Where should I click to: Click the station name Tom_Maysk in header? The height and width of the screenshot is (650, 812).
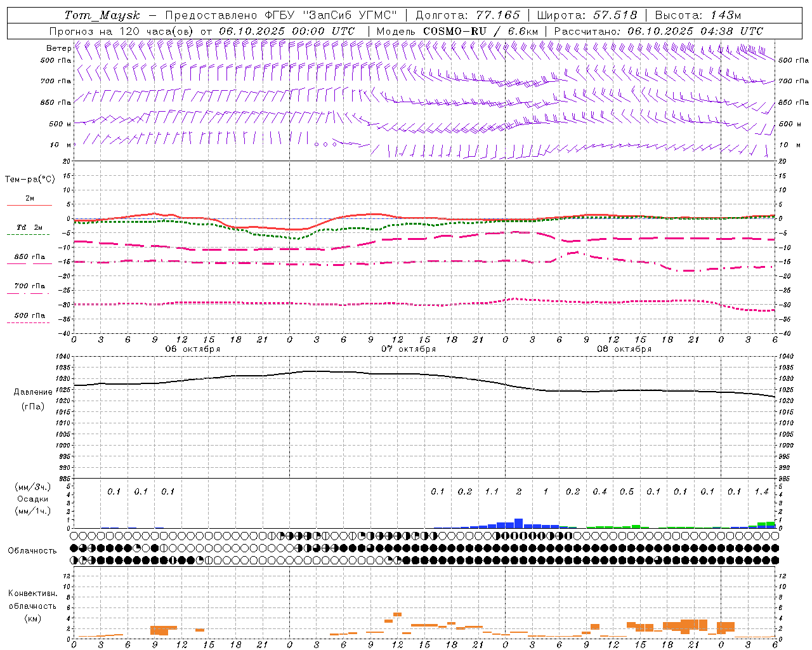pos(102,15)
